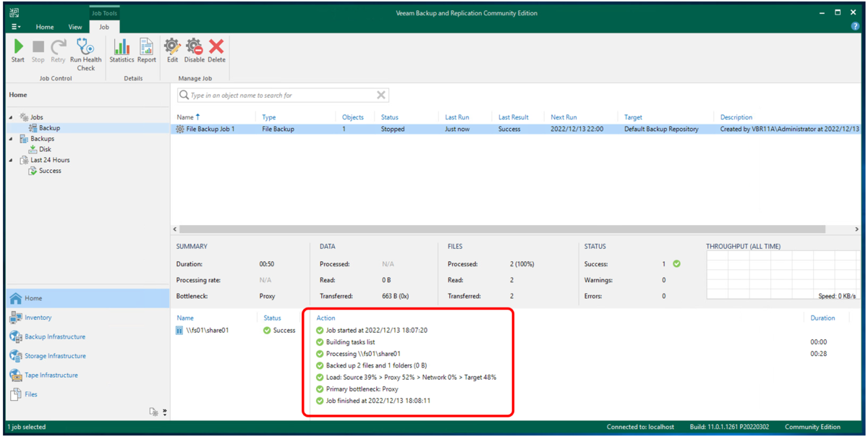Image resolution: width=868 pixels, height=437 pixels.
Task: Start the selected backup job
Action: click(18, 51)
